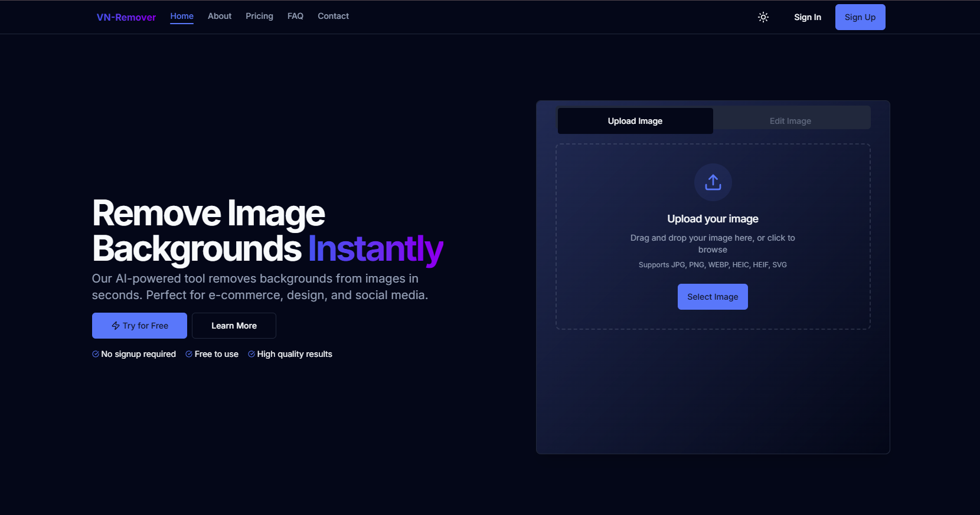Click the Upload your image heading
This screenshot has height=515, width=980.
tap(713, 219)
